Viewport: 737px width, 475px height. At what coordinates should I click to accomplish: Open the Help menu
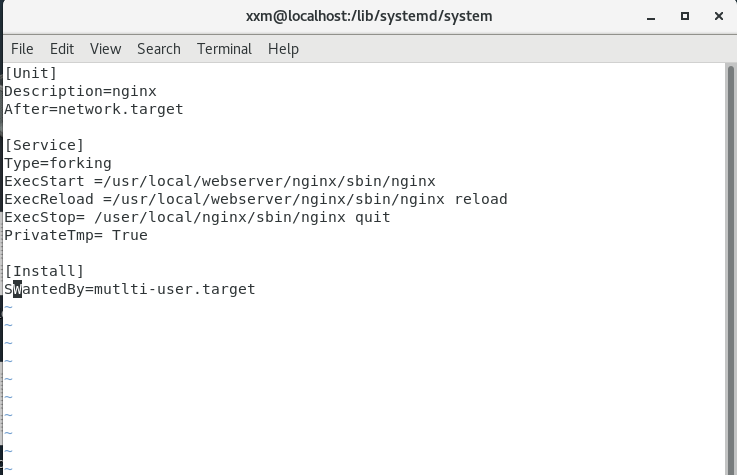pyautogui.click(x=283, y=49)
